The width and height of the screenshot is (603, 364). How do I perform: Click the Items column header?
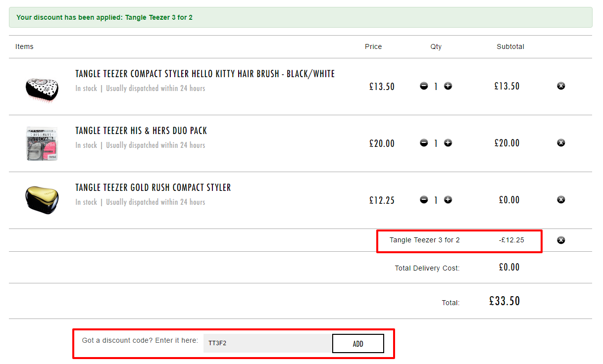click(24, 46)
